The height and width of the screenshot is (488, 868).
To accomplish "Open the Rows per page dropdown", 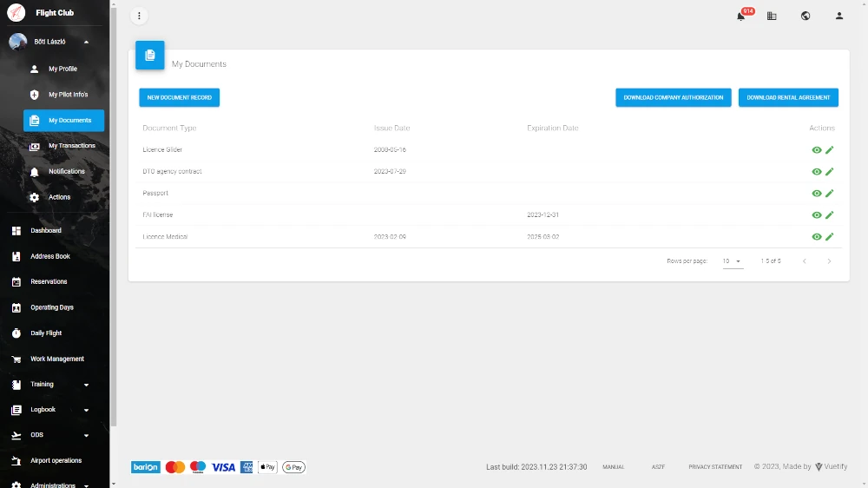I will pyautogui.click(x=732, y=261).
